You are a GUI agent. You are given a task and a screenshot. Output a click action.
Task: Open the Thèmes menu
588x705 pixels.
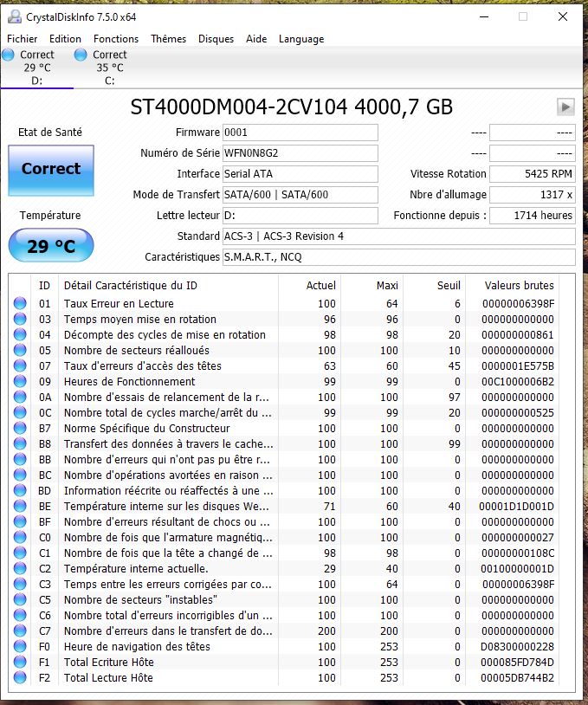pos(168,39)
